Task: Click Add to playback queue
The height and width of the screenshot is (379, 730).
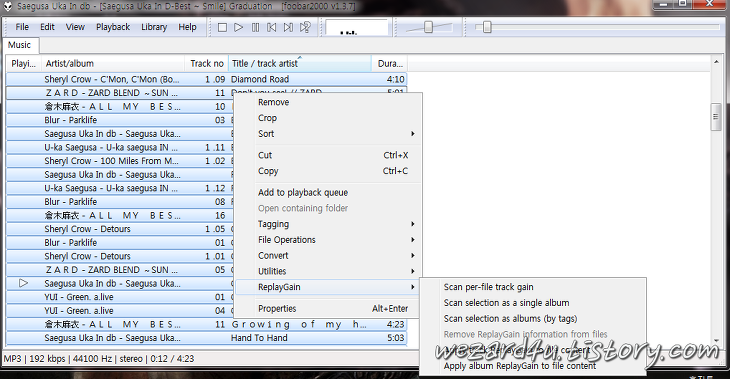Action: [x=328, y=193]
